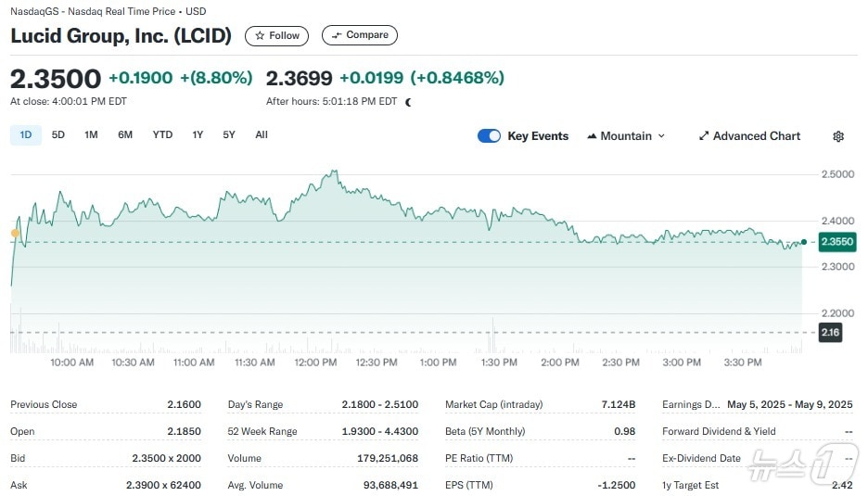This screenshot has height=496, width=868.
Task: Open chart settings gear icon
Action: click(x=838, y=136)
